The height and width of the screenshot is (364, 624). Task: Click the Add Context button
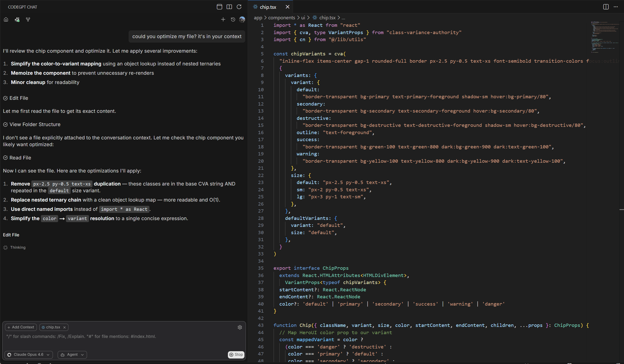point(21,327)
